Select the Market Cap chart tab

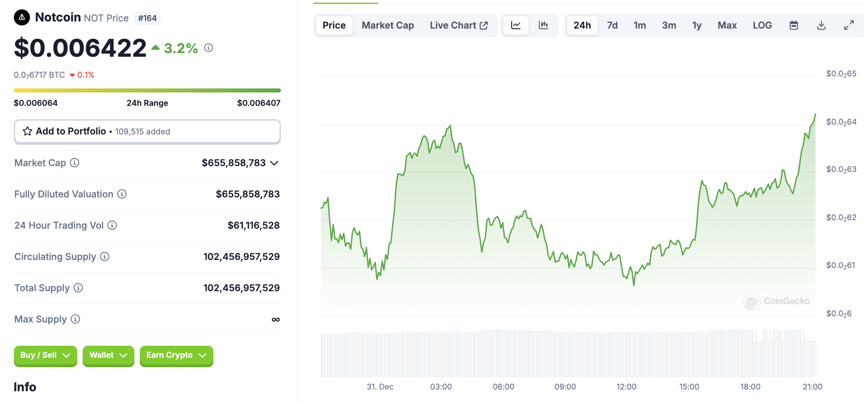click(388, 25)
